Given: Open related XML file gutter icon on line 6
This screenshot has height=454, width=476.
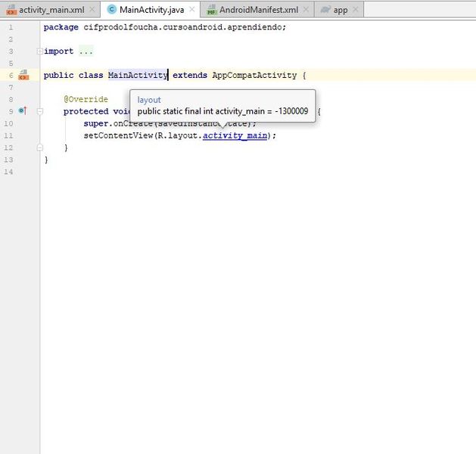Looking at the screenshot, I should pos(23,75).
